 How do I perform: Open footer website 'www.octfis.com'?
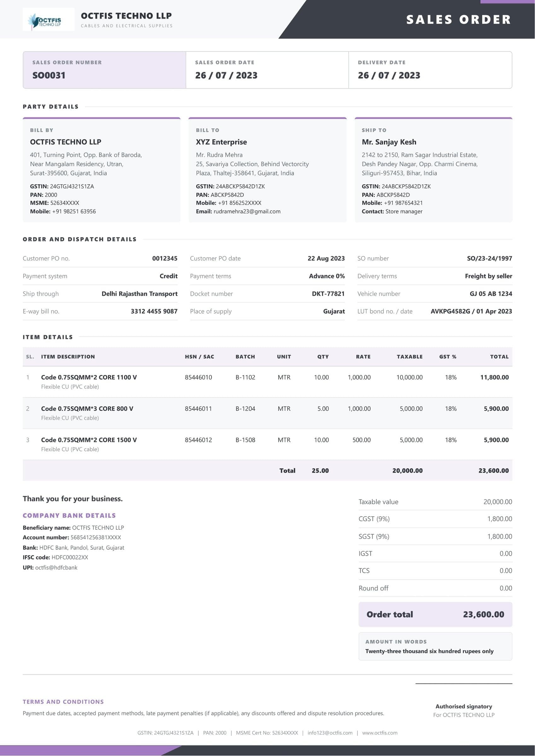coord(380,733)
